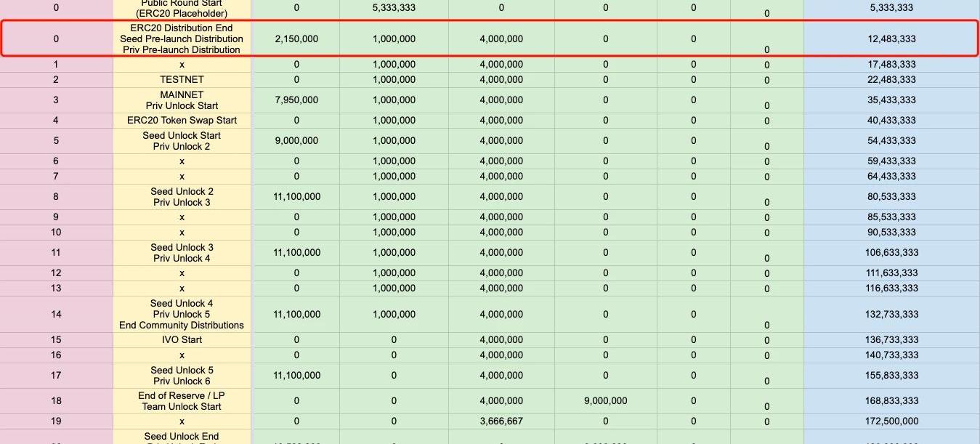Select 'End of Reserve / LP Team Unlock Start'
The width and height of the screenshot is (980, 444).
(x=182, y=401)
